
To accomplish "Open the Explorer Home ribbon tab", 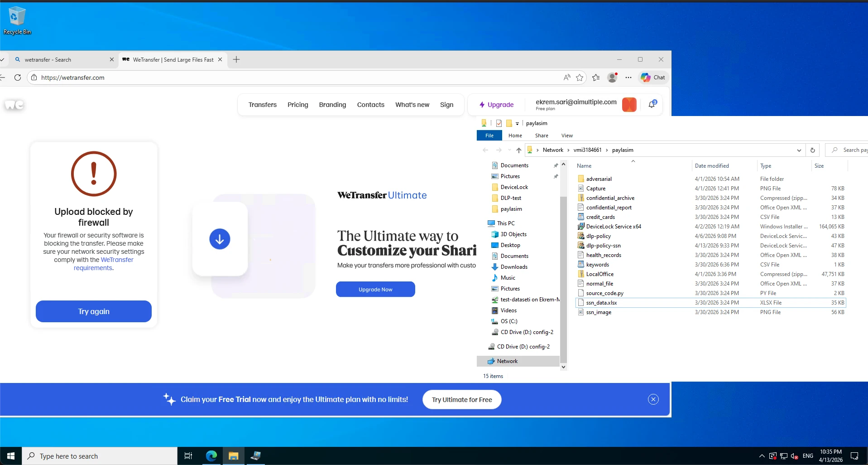I will [x=515, y=136].
